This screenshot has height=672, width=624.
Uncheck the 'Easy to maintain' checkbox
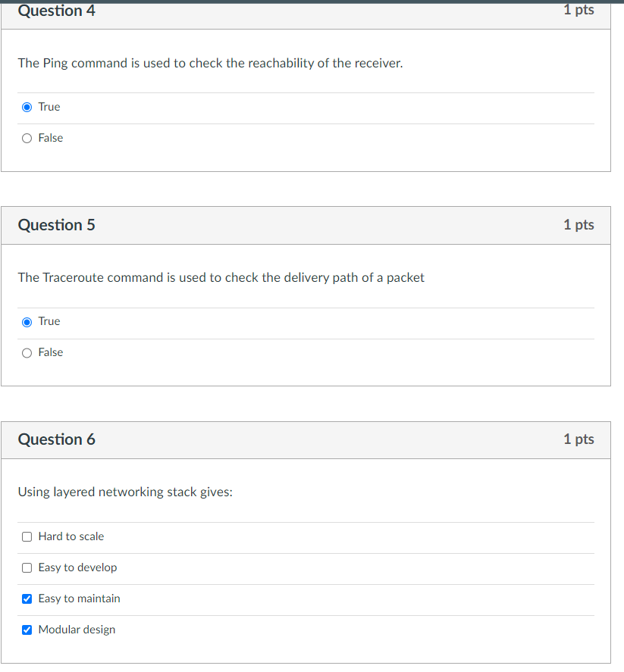coord(27,599)
